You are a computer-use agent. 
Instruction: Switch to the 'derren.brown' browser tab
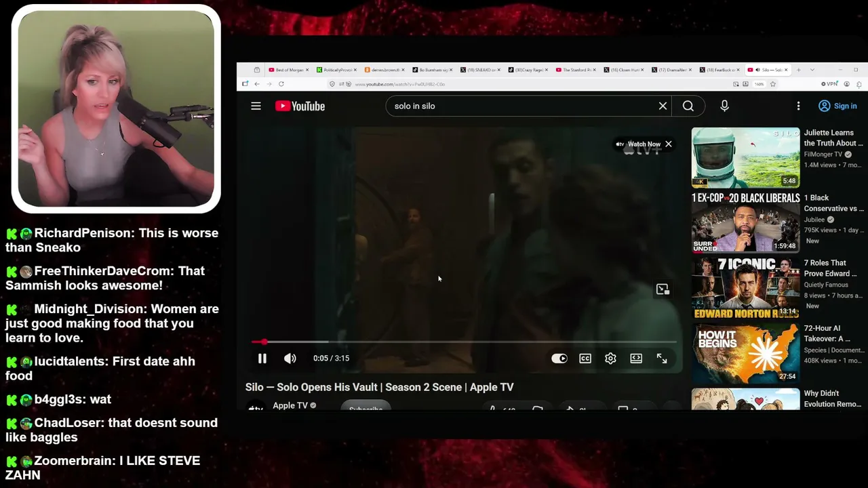[x=384, y=70]
